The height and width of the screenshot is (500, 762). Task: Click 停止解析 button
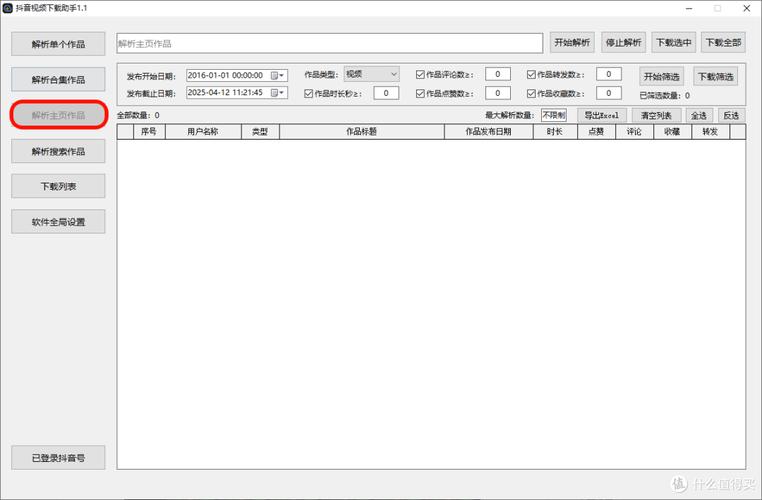tap(623, 43)
